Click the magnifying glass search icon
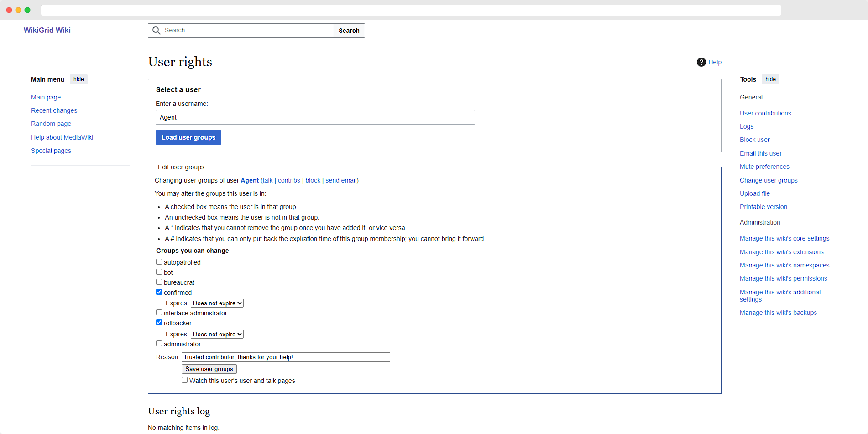868x434 pixels. (157, 31)
